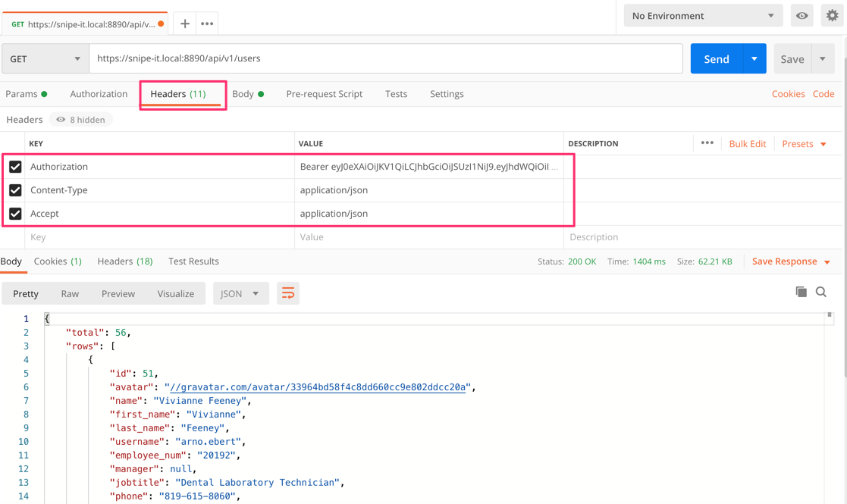Click the 200 OK status text
This screenshot has height=504, width=847.
pyautogui.click(x=582, y=261)
